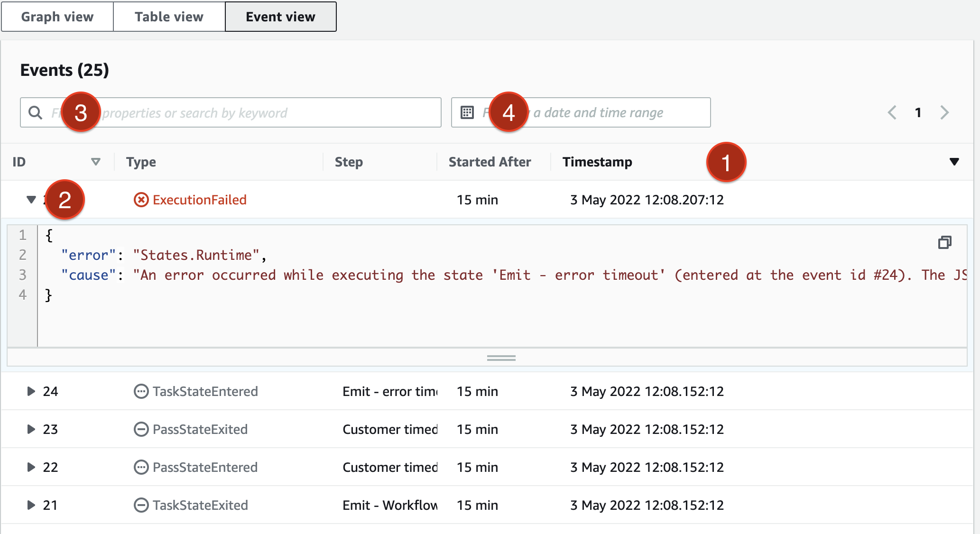This screenshot has height=534, width=980.
Task: Go to the next events page
Action: tap(944, 112)
